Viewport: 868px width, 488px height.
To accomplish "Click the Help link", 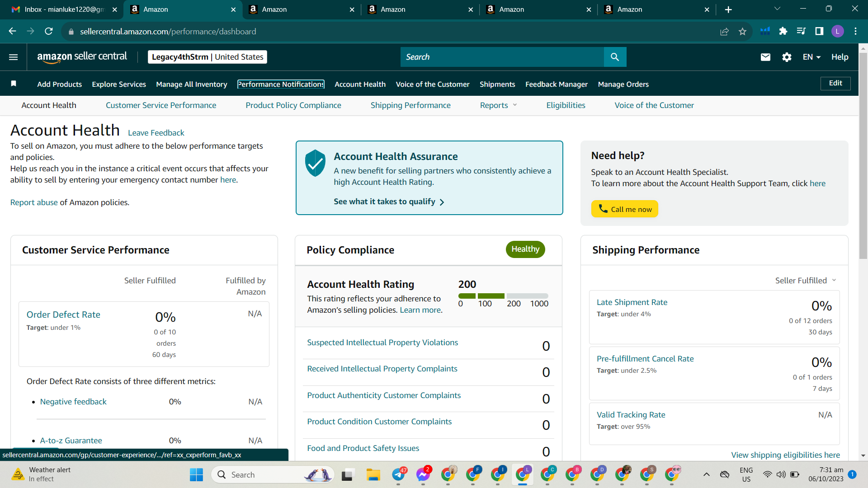I will [840, 57].
